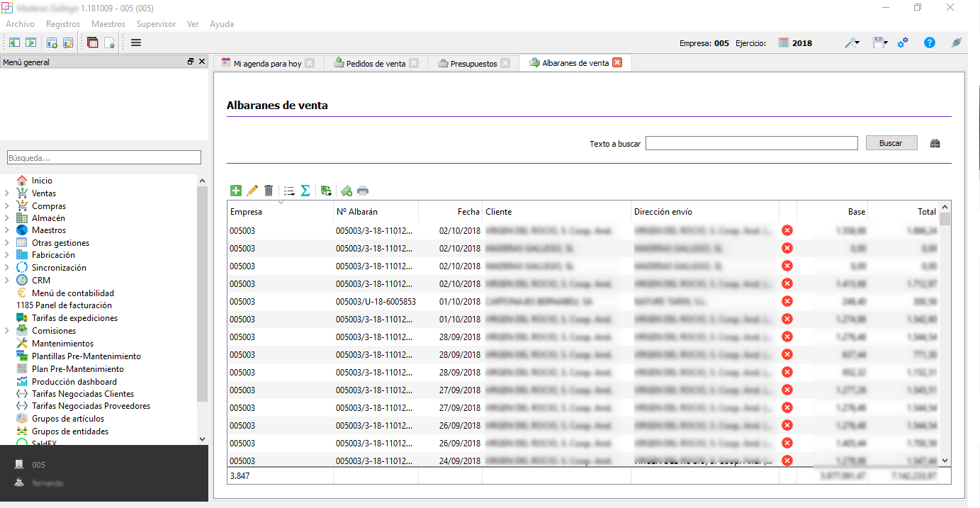Screen dimensions: 980x508
Task: Click the blue sigma totals icon
Action: click(x=305, y=191)
